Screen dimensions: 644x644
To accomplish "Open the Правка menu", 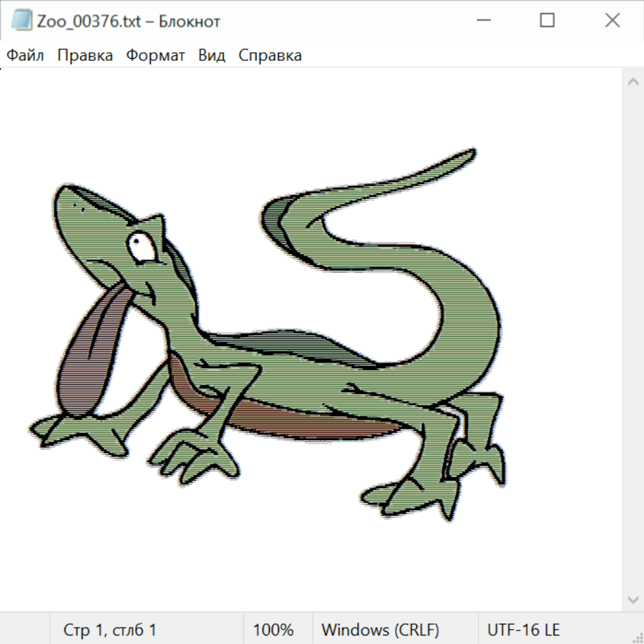I will coord(84,55).
